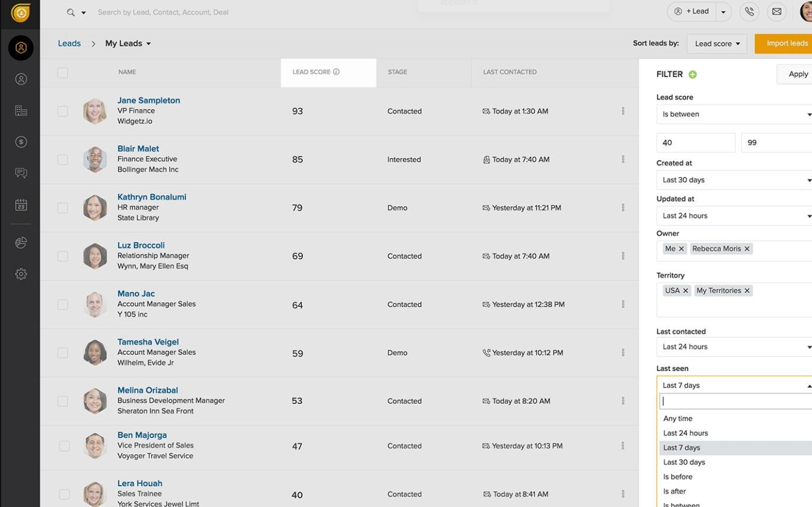Remove Rebecca Moris from Owner filter
The width and height of the screenshot is (812, 507).
click(x=747, y=249)
